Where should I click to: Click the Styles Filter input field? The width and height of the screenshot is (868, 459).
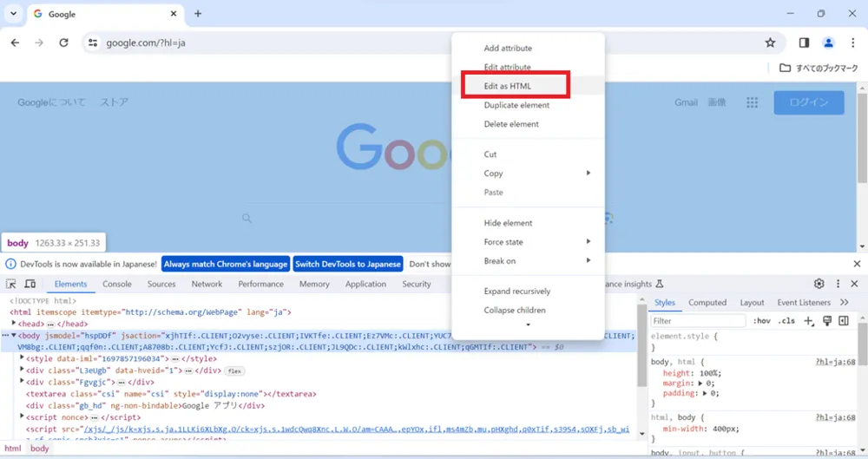point(698,321)
